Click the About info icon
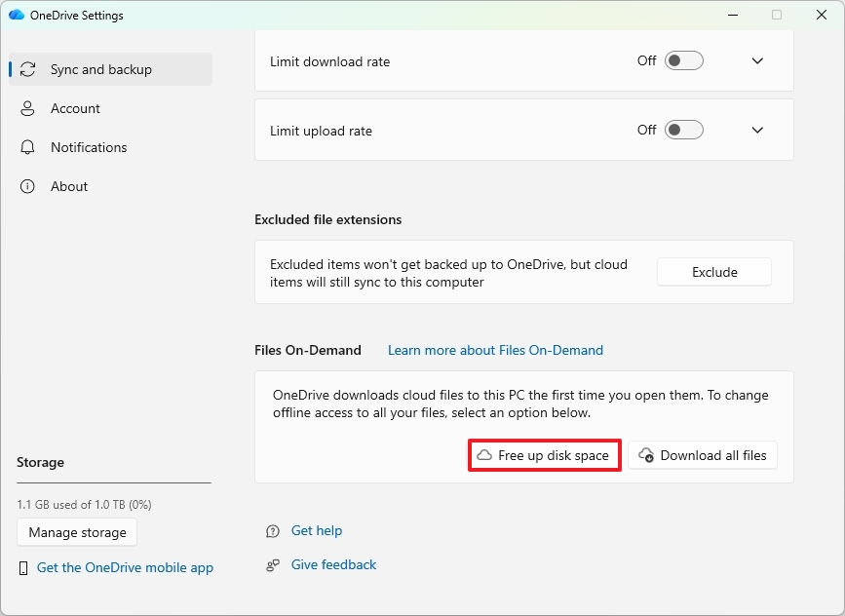Viewport: 845px width, 616px height. 28,186
